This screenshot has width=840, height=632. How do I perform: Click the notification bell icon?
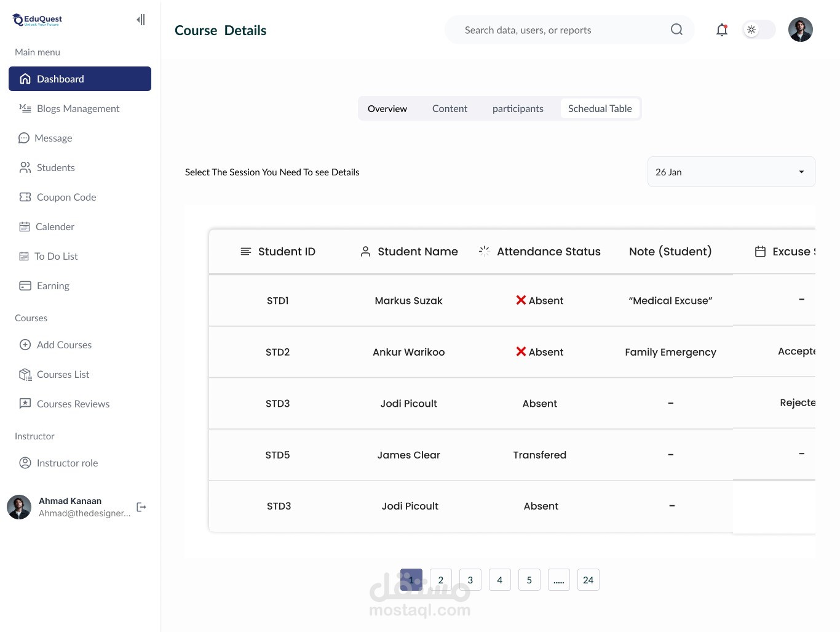(x=722, y=30)
